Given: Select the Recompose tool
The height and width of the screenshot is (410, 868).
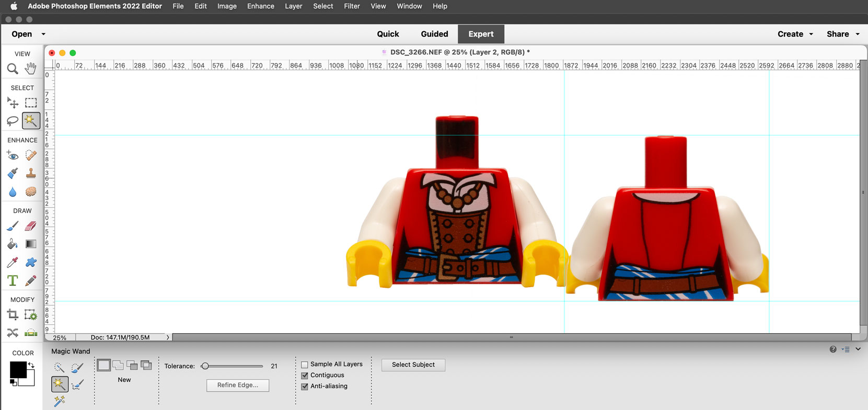Looking at the screenshot, I should click(31, 315).
